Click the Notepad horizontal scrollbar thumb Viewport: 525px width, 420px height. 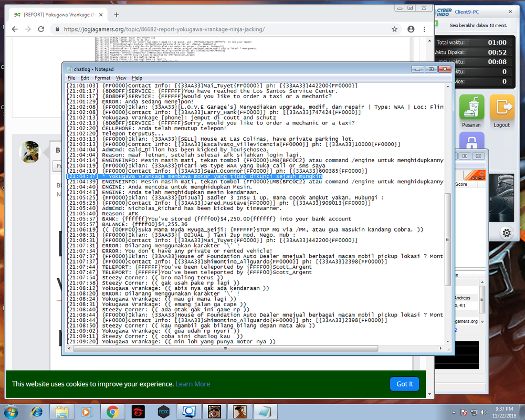tap(225, 348)
